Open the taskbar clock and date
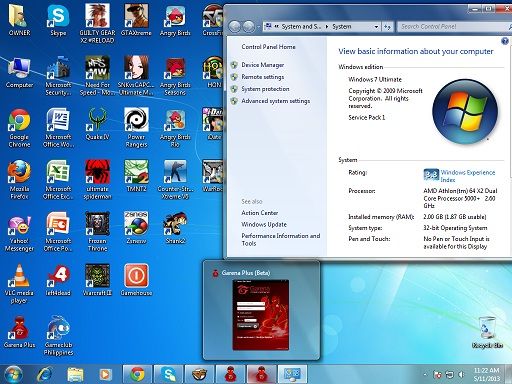This screenshot has height=384, width=512. click(x=486, y=374)
